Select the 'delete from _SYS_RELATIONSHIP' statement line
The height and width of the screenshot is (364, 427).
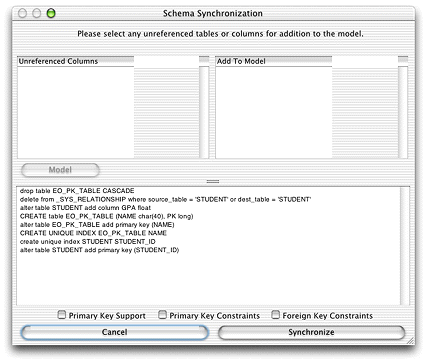(165, 199)
